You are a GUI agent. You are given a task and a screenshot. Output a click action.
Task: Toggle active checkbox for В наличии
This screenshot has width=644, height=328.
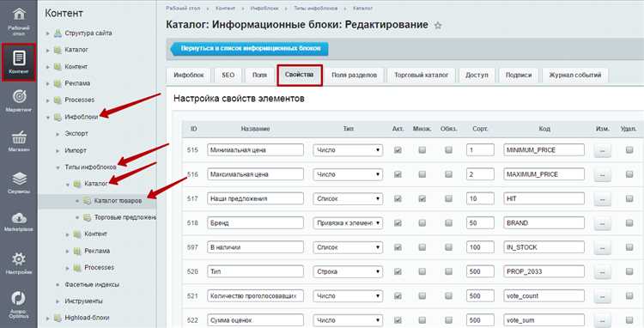pos(398,247)
